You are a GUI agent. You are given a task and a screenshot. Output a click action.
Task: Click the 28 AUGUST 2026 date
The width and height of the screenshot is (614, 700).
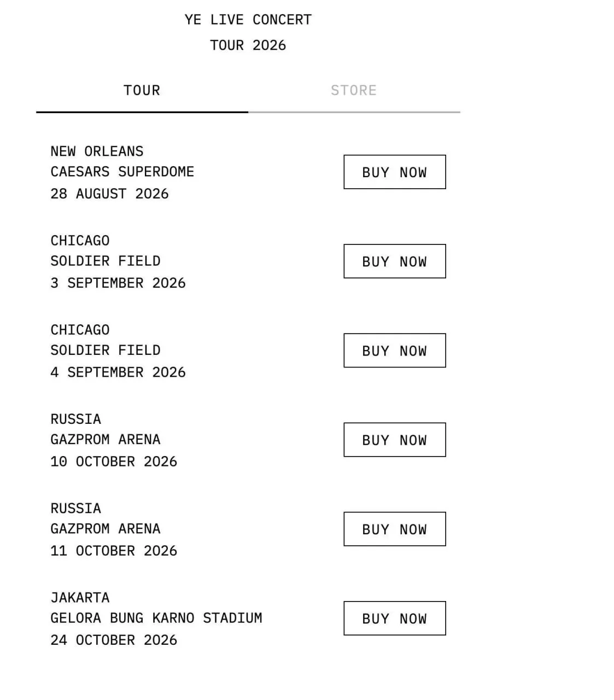[x=110, y=194]
